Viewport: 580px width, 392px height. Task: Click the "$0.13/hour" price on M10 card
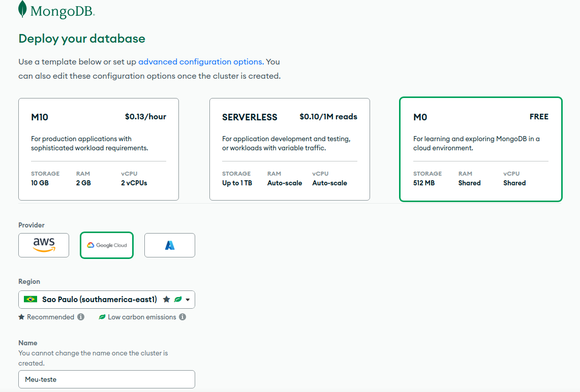click(x=145, y=117)
